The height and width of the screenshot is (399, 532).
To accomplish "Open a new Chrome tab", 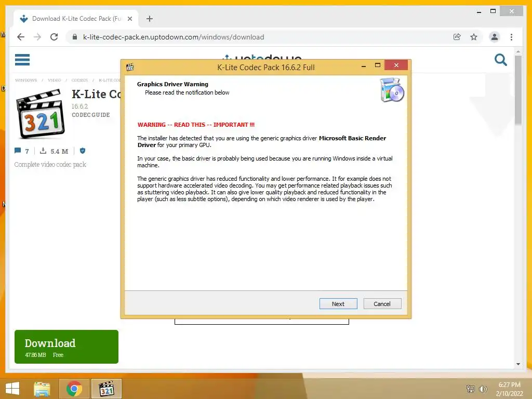I will 150,19.
